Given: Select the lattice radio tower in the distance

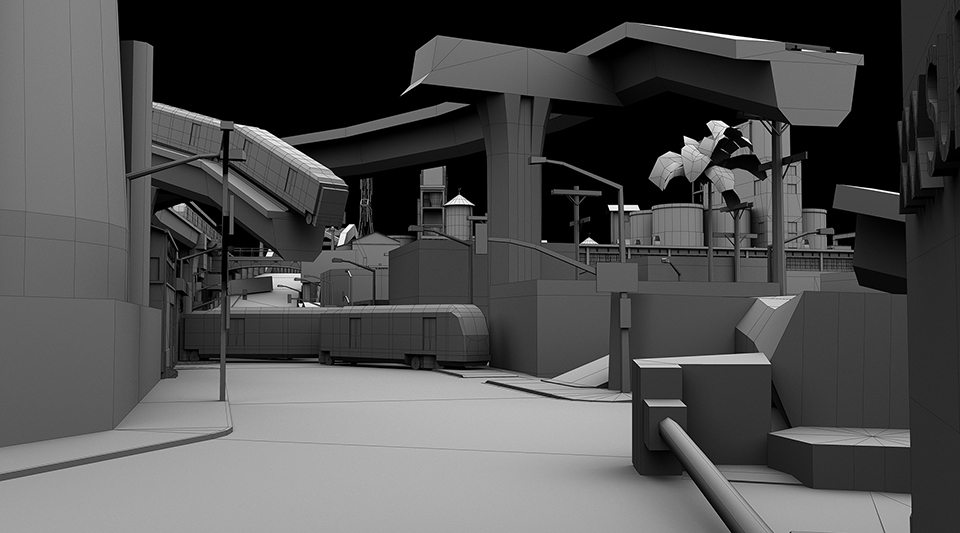Looking at the screenshot, I should [x=366, y=205].
